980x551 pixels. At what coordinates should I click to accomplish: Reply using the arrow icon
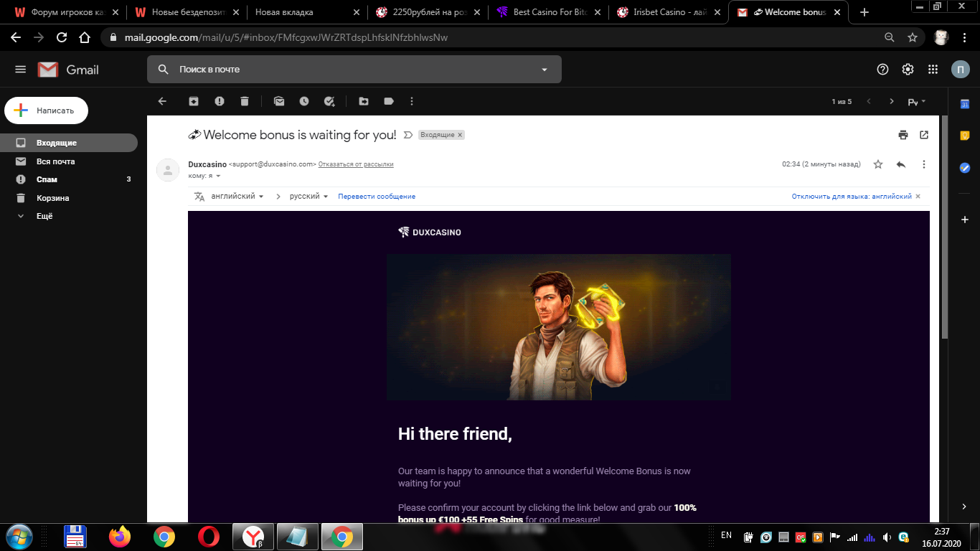pyautogui.click(x=900, y=164)
